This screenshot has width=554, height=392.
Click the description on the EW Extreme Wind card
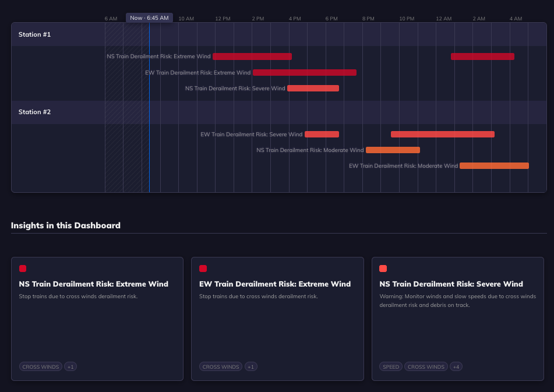(258, 296)
